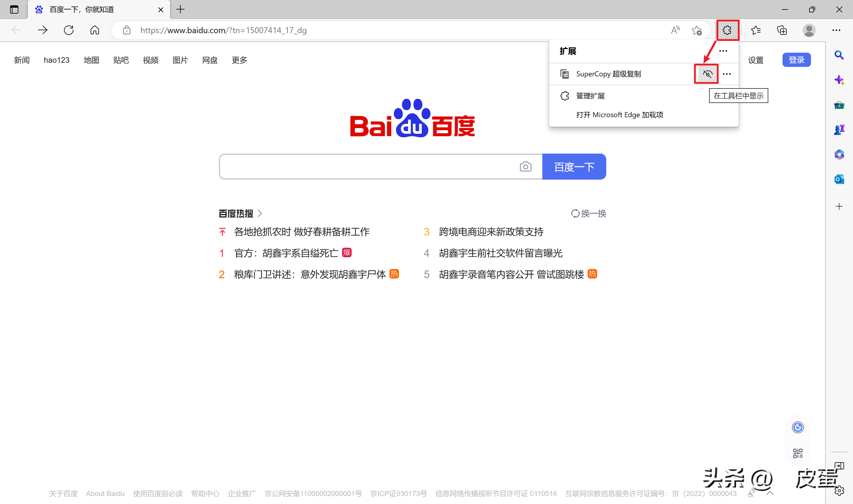Open the Home page icon
This screenshot has width=853, height=504.
pyautogui.click(x=95, y=30)
